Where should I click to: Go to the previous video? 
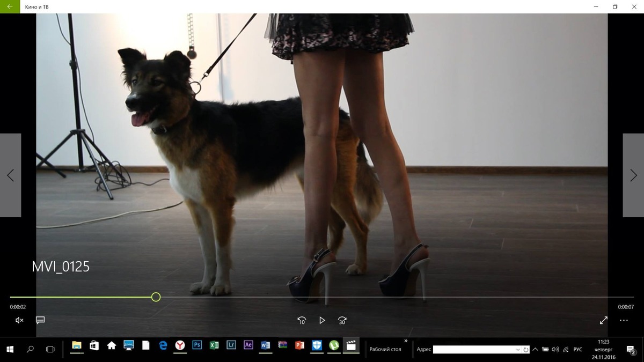point(10,175)
